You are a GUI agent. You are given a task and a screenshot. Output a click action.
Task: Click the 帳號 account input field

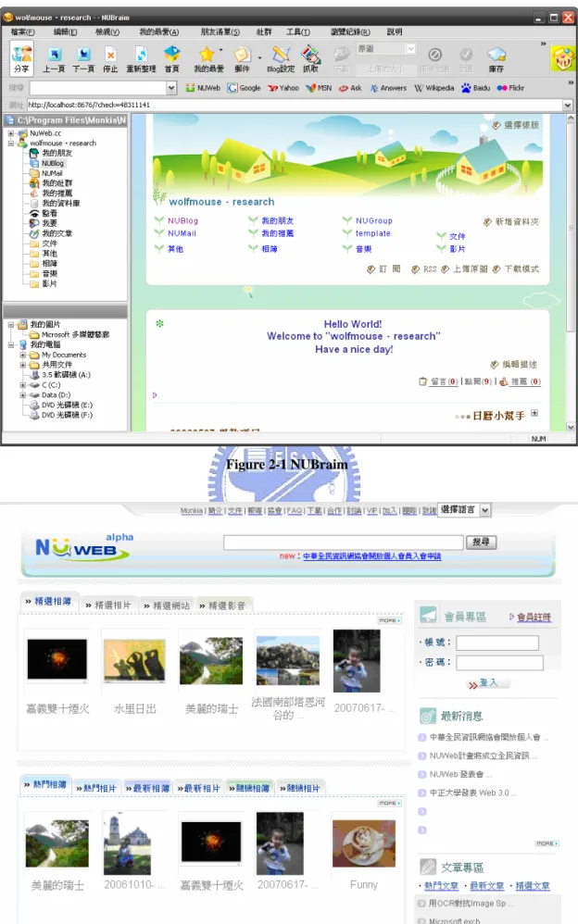pos(497,643)
